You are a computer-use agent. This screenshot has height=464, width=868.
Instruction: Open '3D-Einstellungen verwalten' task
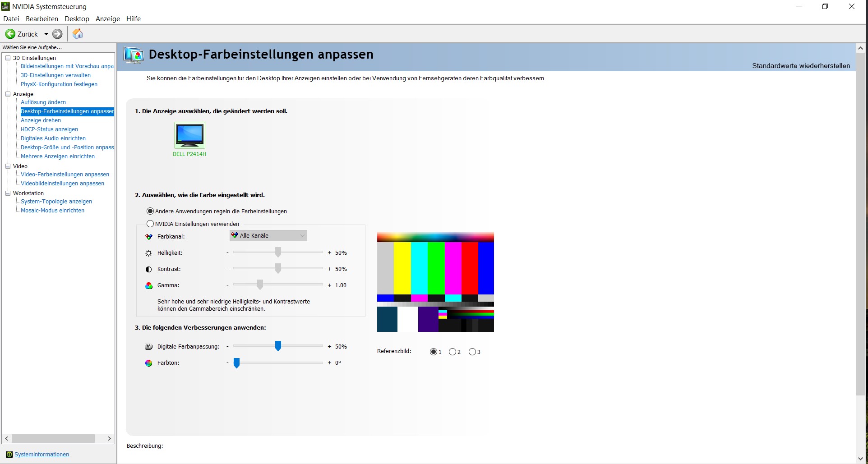click(55, 75)
